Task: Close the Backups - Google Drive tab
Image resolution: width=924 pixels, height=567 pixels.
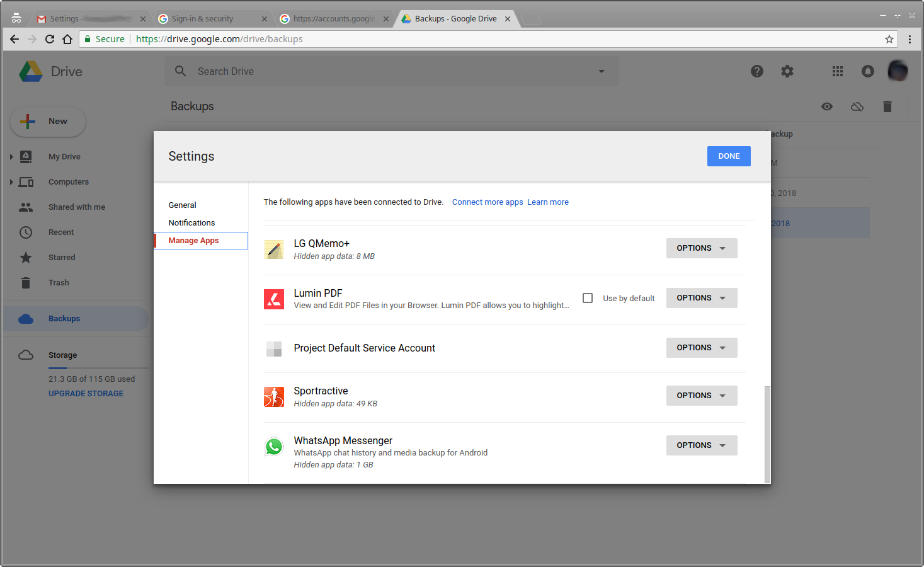Action: tap(508, 19)
